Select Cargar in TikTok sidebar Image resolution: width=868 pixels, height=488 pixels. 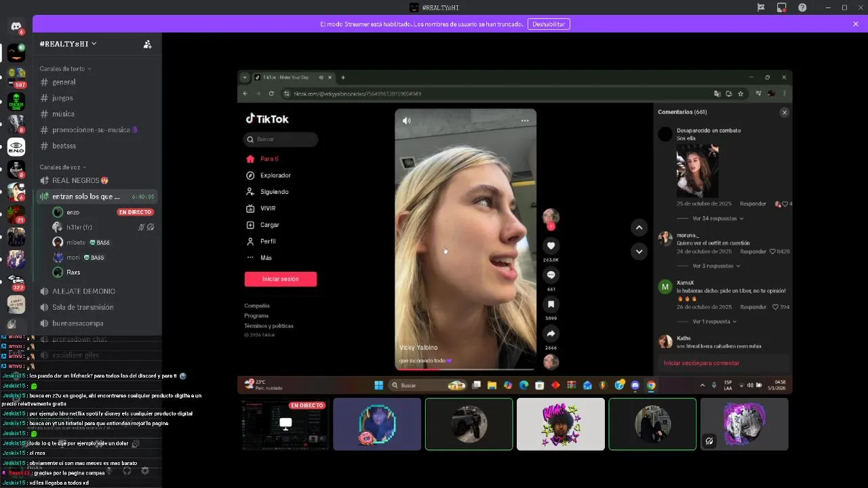coord(263,224)
